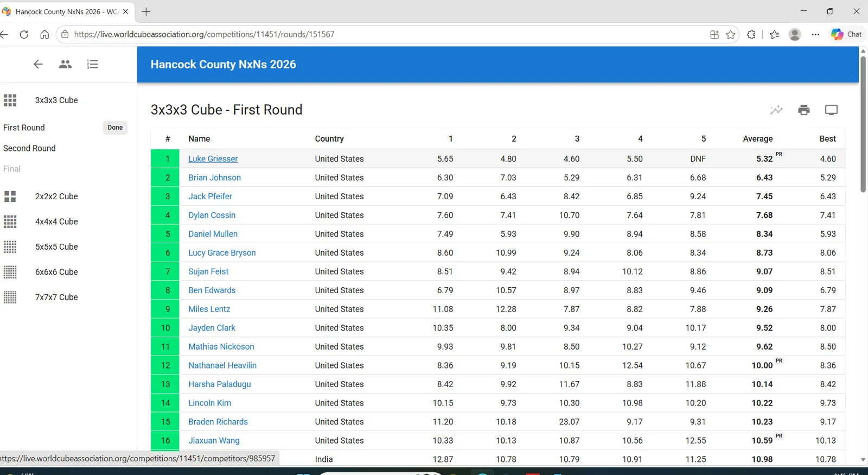
Task: View site information lock icon
Action: 65,34
